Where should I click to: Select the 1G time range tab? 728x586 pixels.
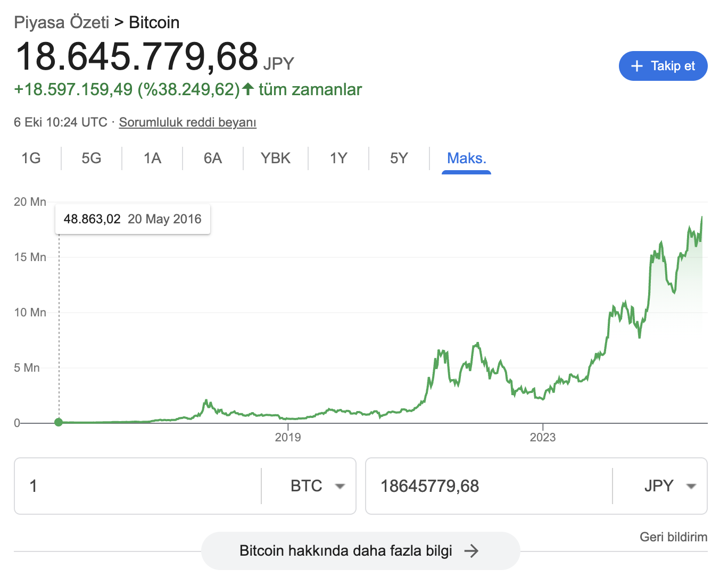point(31,158)
